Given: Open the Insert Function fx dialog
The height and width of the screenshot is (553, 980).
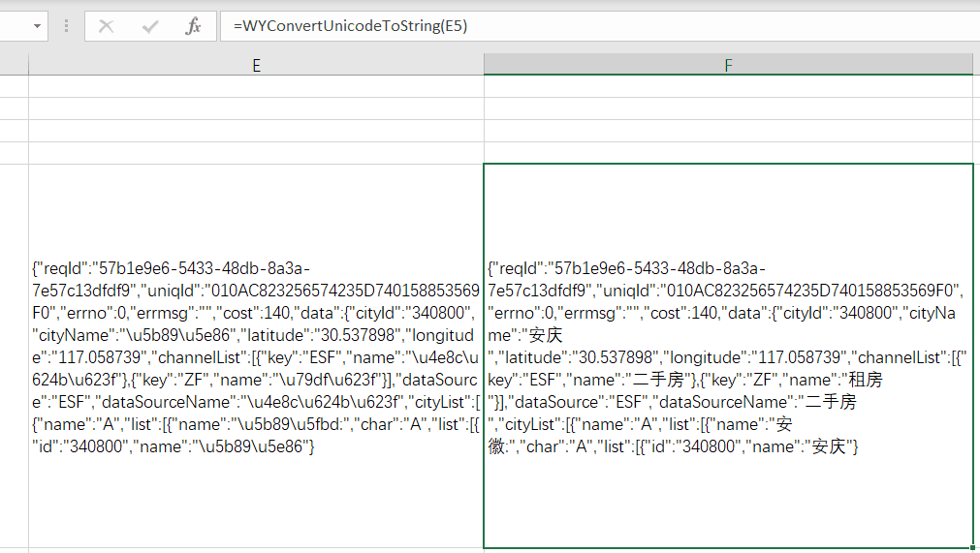Looking at the screenshot, I should [x=193, y=26].
